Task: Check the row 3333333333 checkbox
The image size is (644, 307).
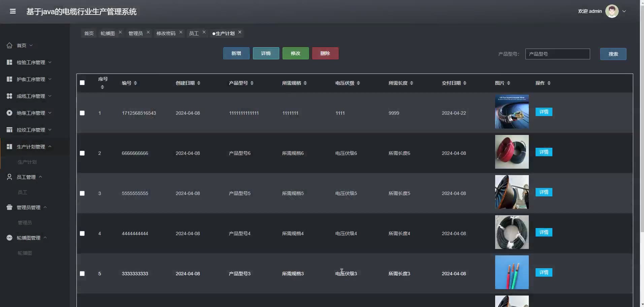Action: coord(82,274)
